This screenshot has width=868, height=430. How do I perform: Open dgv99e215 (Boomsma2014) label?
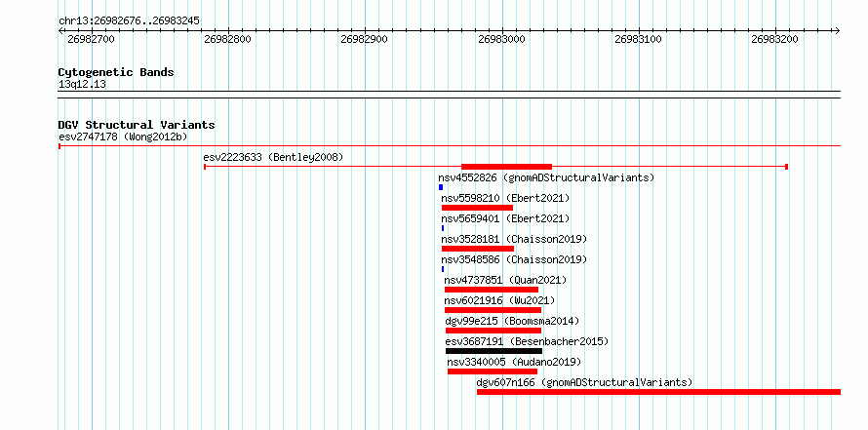512,321
